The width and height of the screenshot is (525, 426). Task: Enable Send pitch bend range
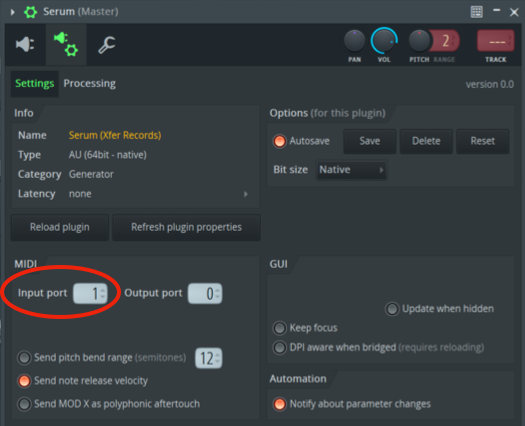24,358
